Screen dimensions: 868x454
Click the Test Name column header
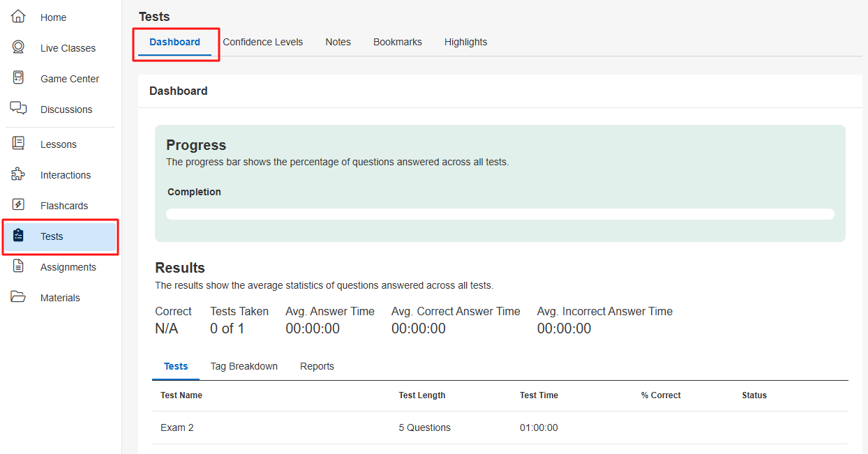(x=181, y=395)
